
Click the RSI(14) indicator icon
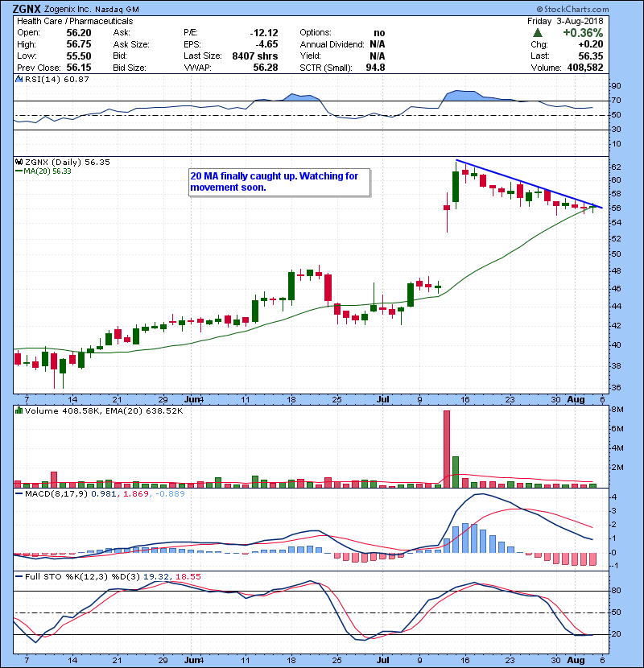19,79
